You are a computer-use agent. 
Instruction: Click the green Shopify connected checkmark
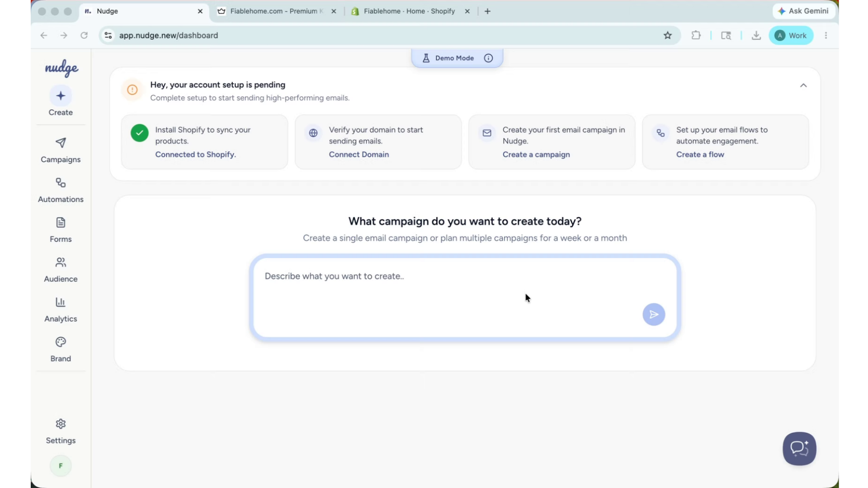point(140,133)
